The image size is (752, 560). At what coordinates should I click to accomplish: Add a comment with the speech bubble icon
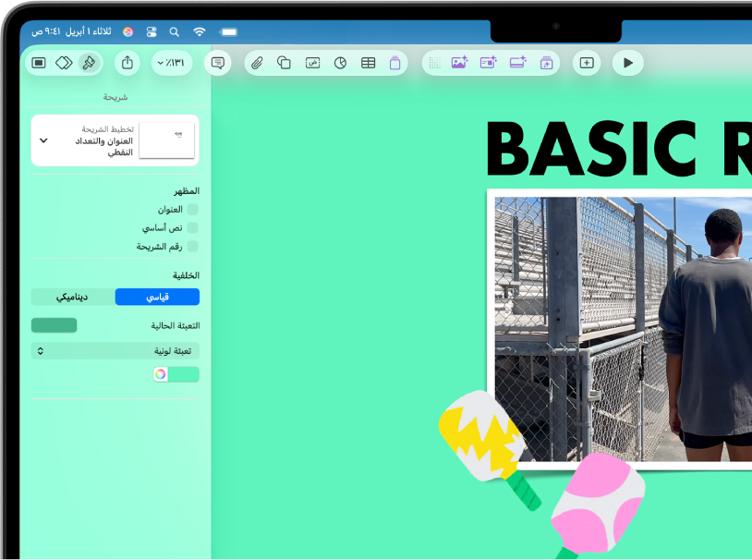pos(218,63)
